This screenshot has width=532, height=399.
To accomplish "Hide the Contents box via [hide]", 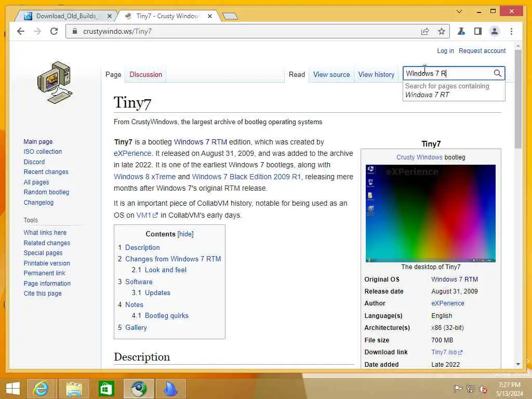I will (185, 234).
